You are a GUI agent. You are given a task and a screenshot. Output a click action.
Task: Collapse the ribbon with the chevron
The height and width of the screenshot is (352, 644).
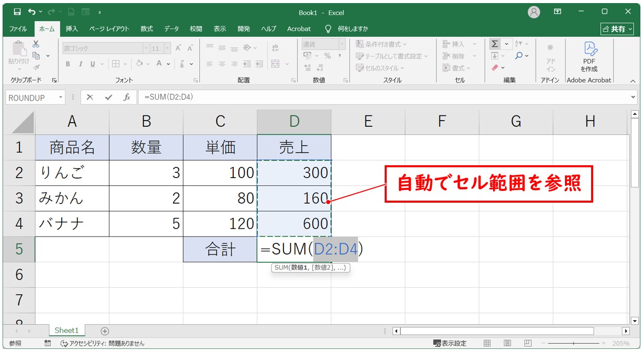(632, 81)
